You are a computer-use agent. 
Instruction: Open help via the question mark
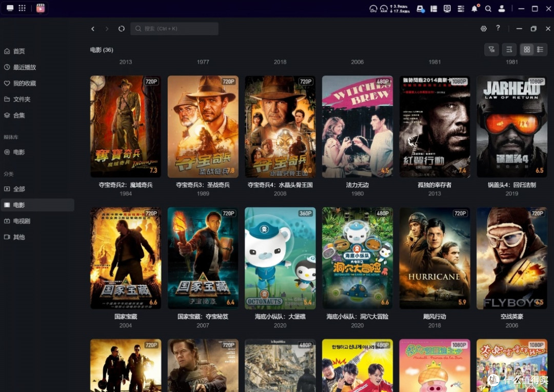click(498, 28)
